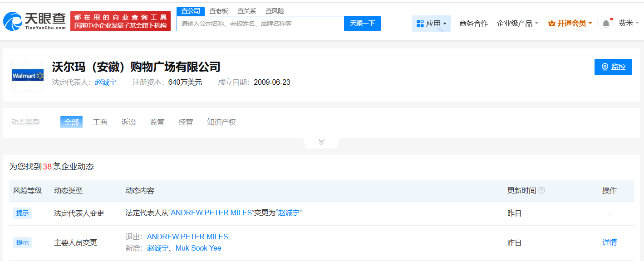Switch to the 查老板 search tab
The image size is (644, 261).
[219, 10]
